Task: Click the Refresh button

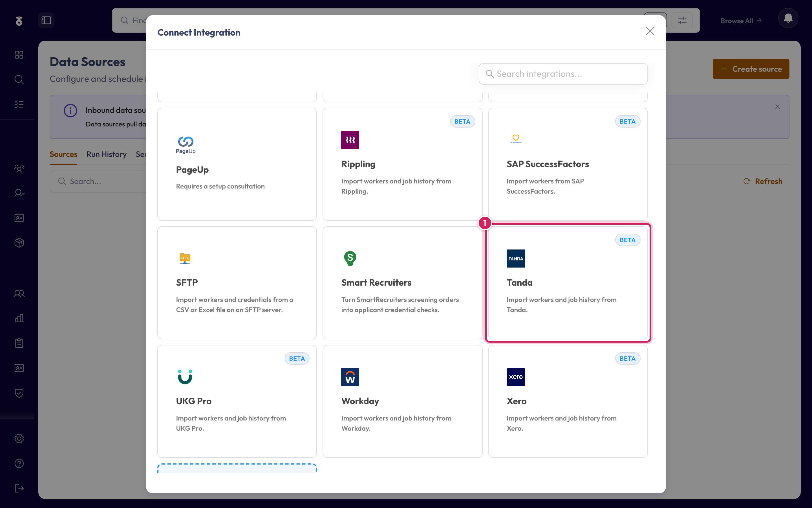Action: click(x=763, y=181)
